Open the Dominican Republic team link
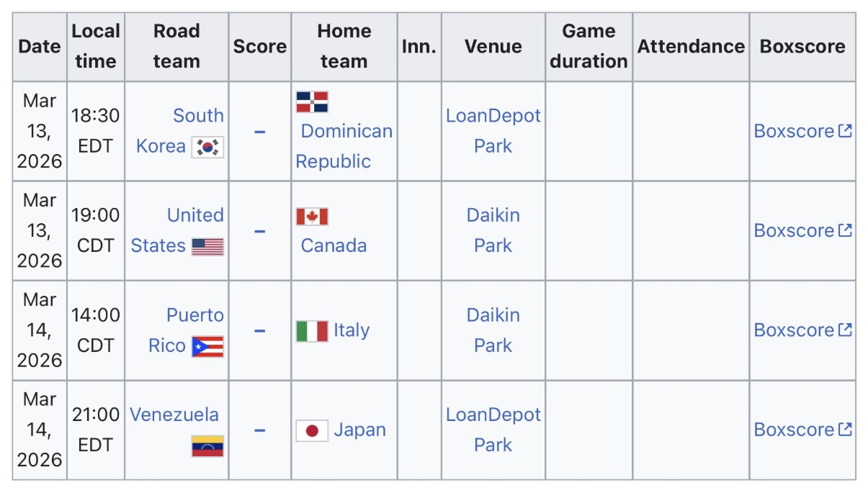868x493 pixels. click(345, 131)
